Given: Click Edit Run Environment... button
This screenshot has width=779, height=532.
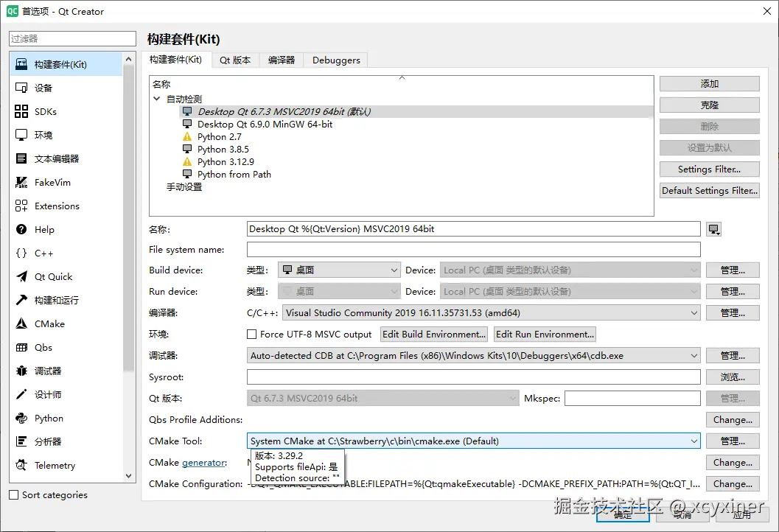Looking at the screenshot, I should [545, 335].
